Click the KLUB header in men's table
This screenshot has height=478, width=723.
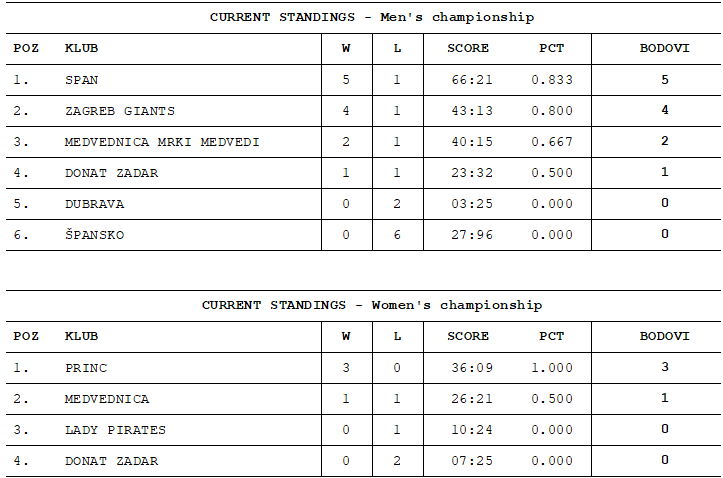pos(81,48)
